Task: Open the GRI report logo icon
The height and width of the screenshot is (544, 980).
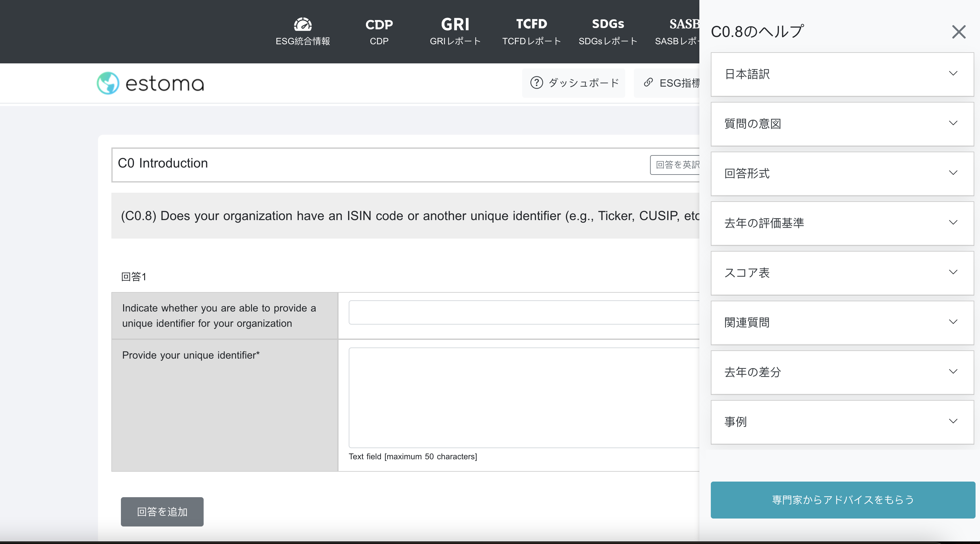Action: coord(455,24)
